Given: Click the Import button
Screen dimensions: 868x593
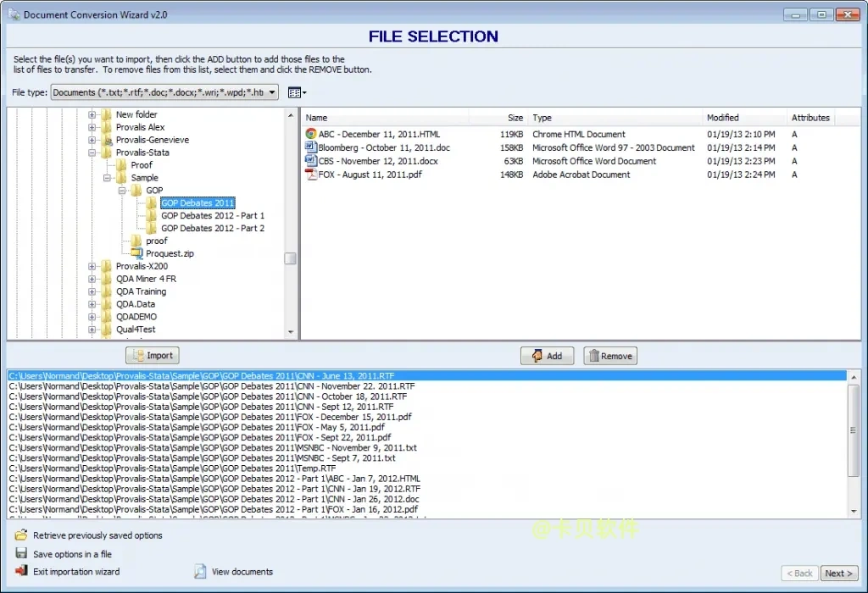Looking at the screenshot, I should pos(153,355).
